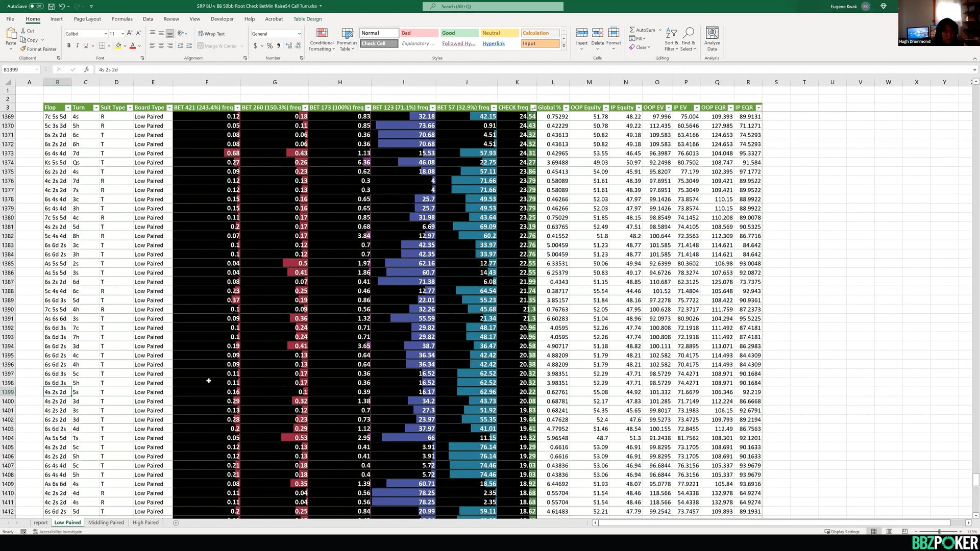Switch to Page Break Preview view
The width and height of the screenshot is (980, 551).
[904, 532]
